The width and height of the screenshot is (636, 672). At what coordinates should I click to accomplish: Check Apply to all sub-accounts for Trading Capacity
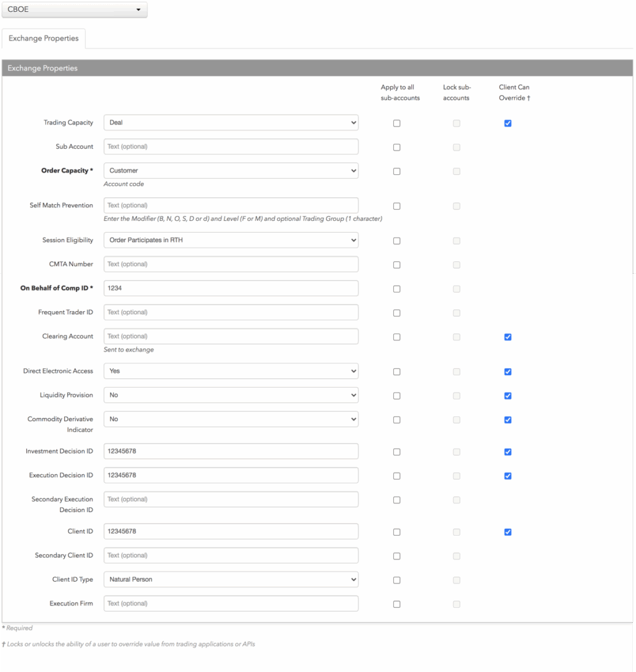tap(397, 123)
